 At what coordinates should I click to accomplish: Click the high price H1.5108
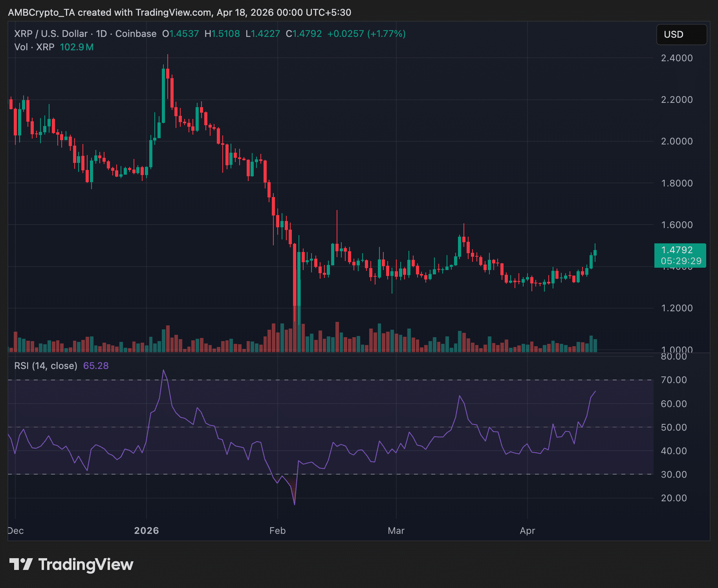point(223,34)
